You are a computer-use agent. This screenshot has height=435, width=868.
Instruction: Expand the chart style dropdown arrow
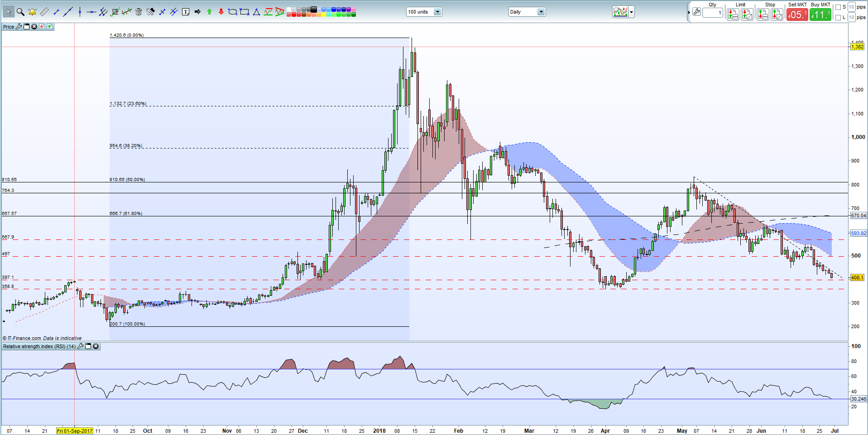pos(630,12)
